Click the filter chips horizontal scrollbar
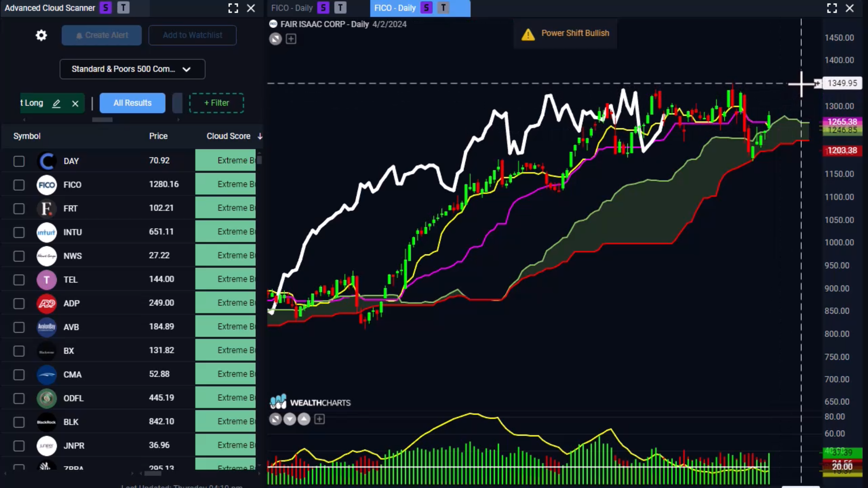 click(x=102, y=120)
